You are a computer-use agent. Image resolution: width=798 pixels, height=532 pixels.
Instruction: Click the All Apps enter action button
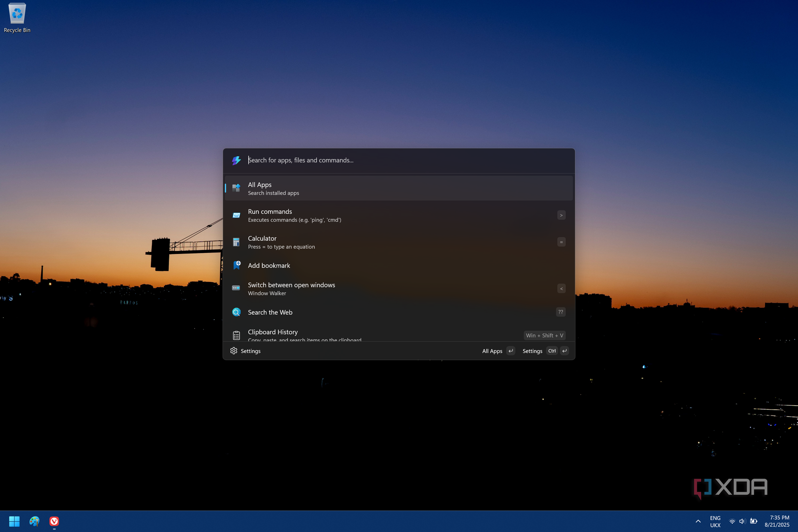(x=498, y=351)
